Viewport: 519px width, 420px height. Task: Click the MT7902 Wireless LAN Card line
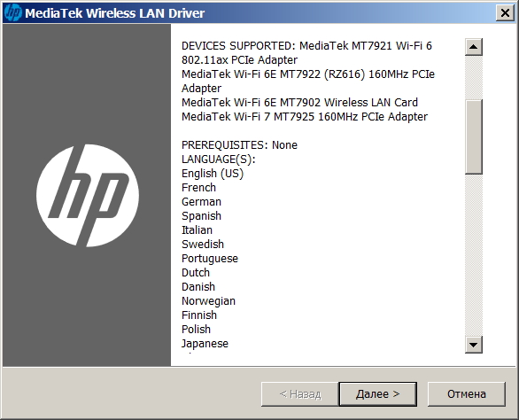299,103
